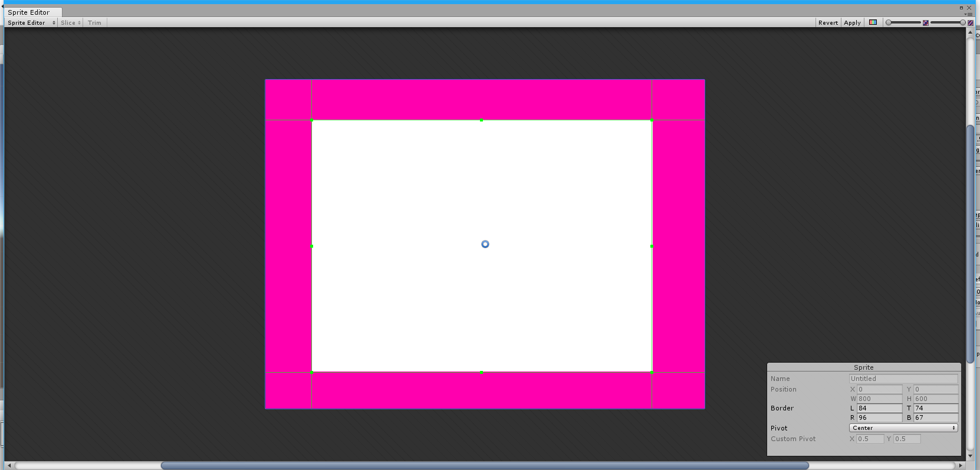Click the horizontal scrollbar right arrow
The height and width of the screenshot is (470, 980).
point(961,465)
